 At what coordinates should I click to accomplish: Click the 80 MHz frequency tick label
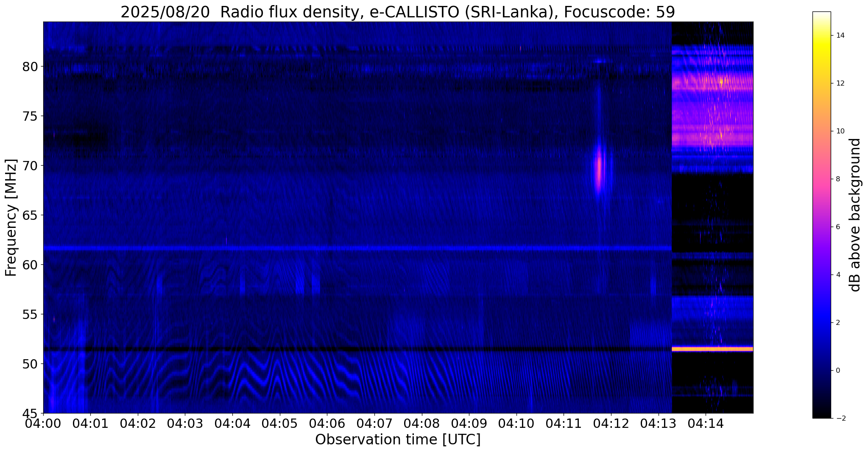coord(30,67)
